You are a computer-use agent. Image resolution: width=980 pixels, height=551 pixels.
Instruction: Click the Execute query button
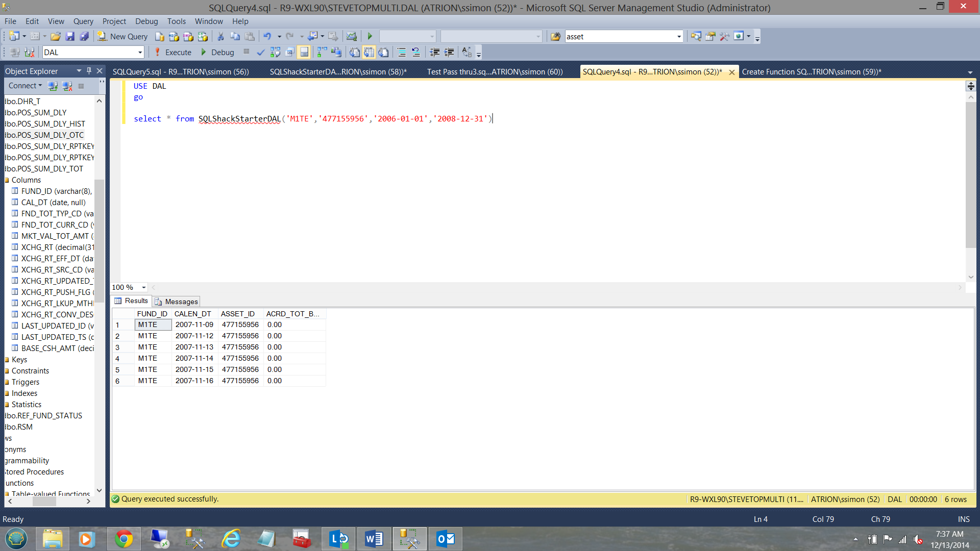(173, 52)
